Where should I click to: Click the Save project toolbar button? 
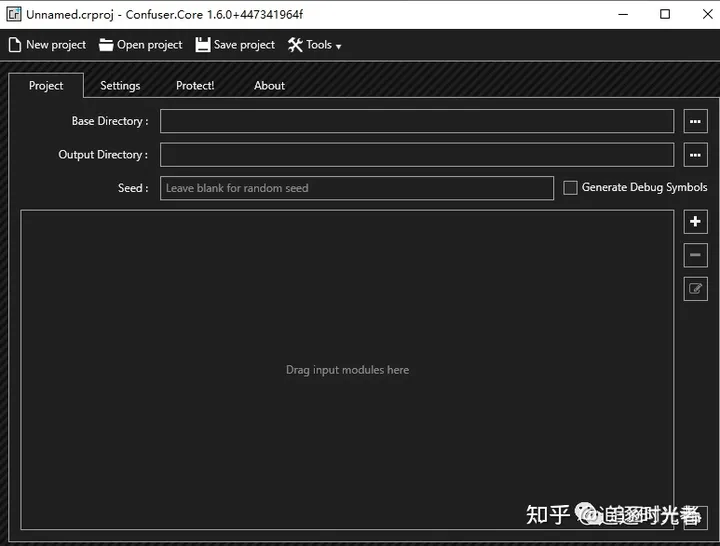pos(235,45)
